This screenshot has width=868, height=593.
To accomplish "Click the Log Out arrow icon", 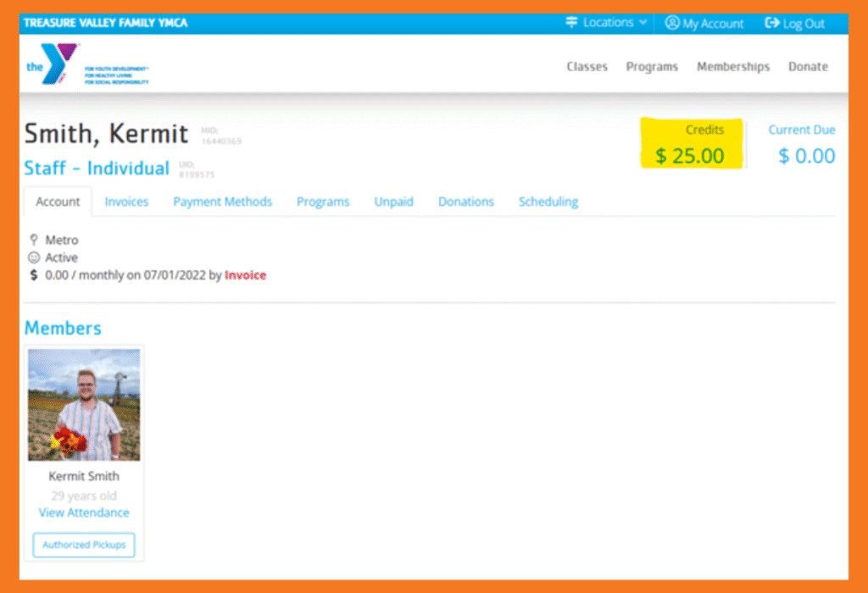I will coord(771,23).
